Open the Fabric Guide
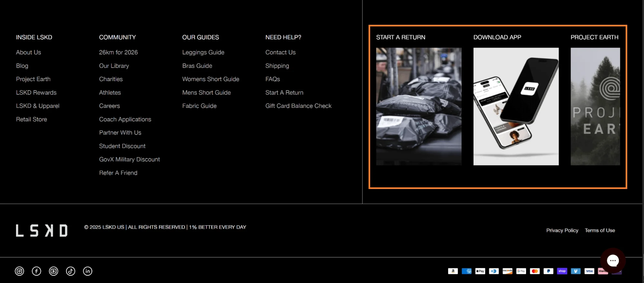Screen dimensions: 644x283 (199, 106)
